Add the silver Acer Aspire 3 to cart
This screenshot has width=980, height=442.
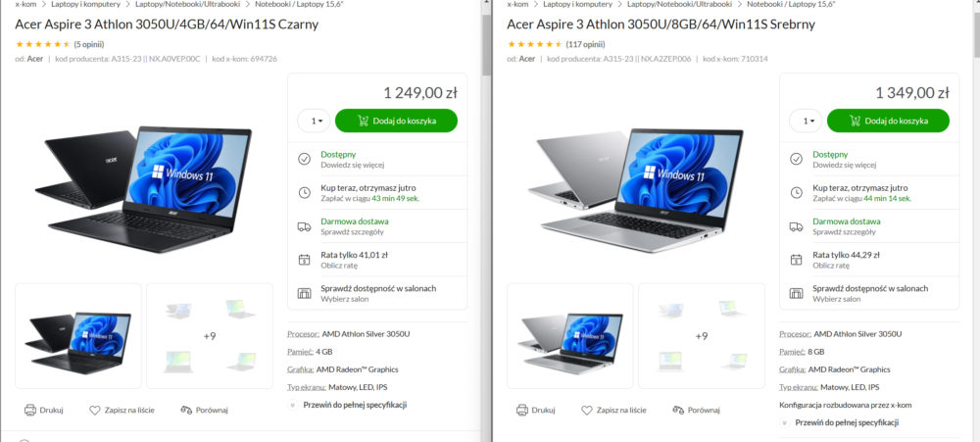click(888, 121)
